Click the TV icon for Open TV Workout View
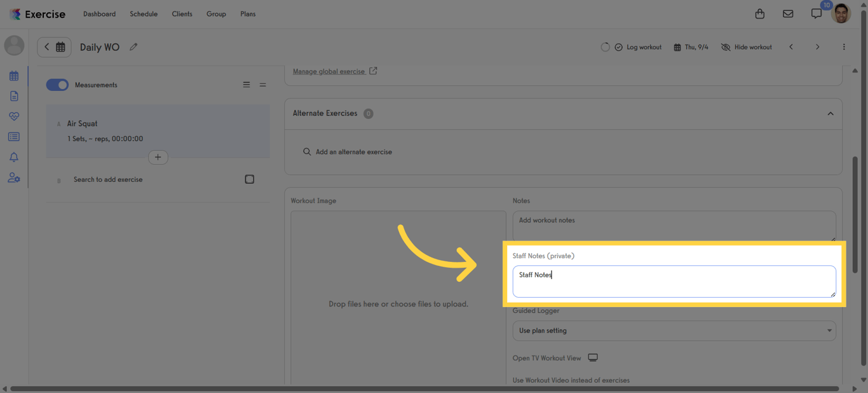Viewport: 868px width, 393px height. pos(592,357)
